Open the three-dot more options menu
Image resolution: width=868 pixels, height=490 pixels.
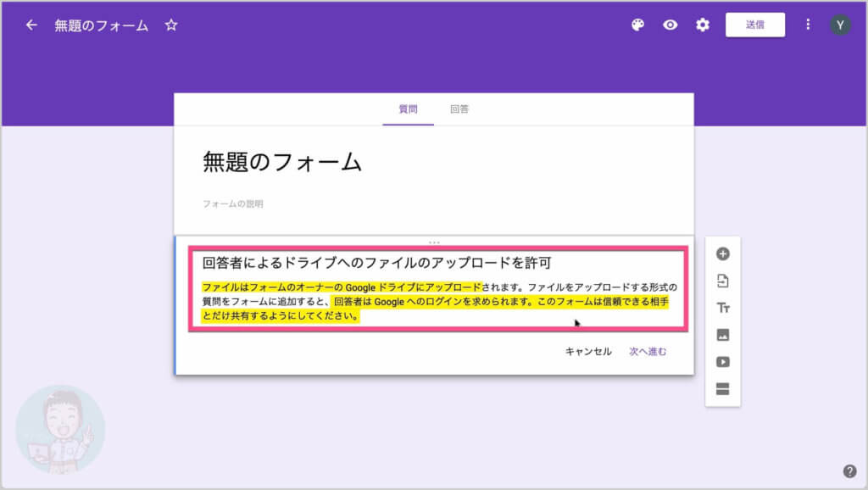[x=808, y=25]
